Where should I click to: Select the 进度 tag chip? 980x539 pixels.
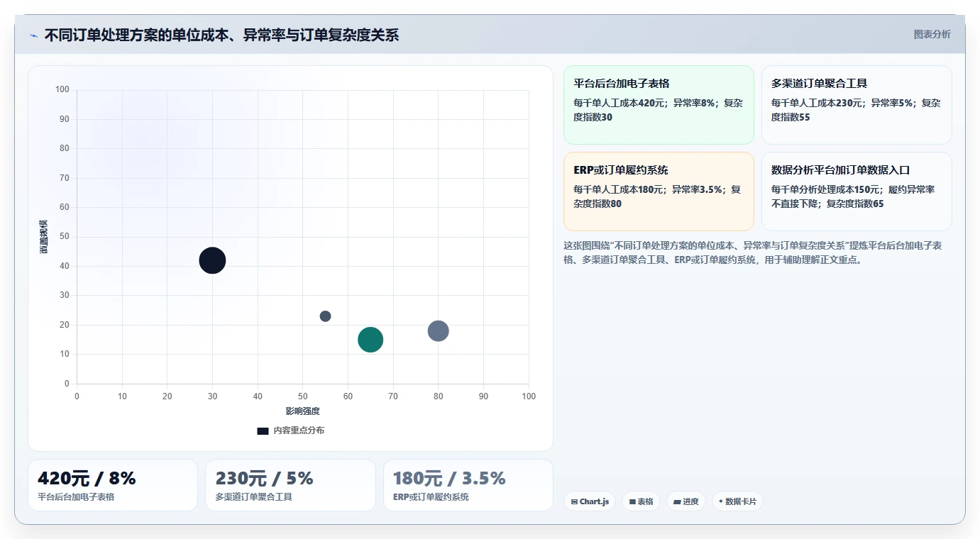click(686, 501)
